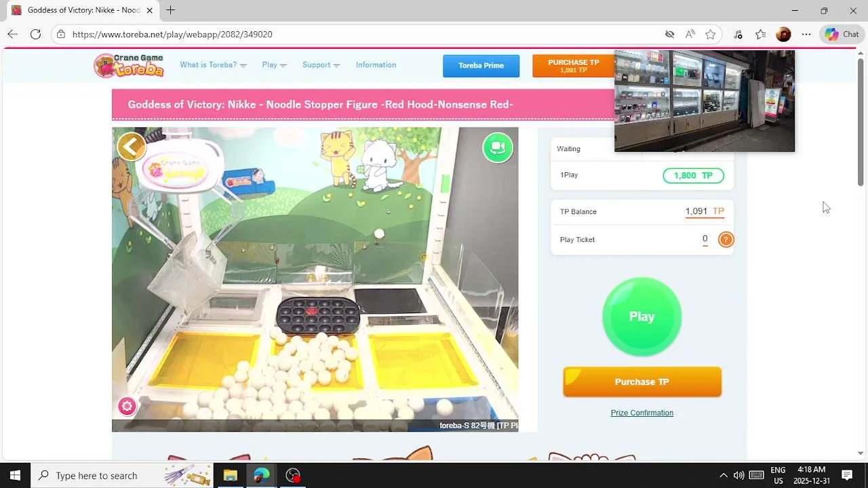Show hidden system tray icons
868x488 pixels.
pos(723,475)
